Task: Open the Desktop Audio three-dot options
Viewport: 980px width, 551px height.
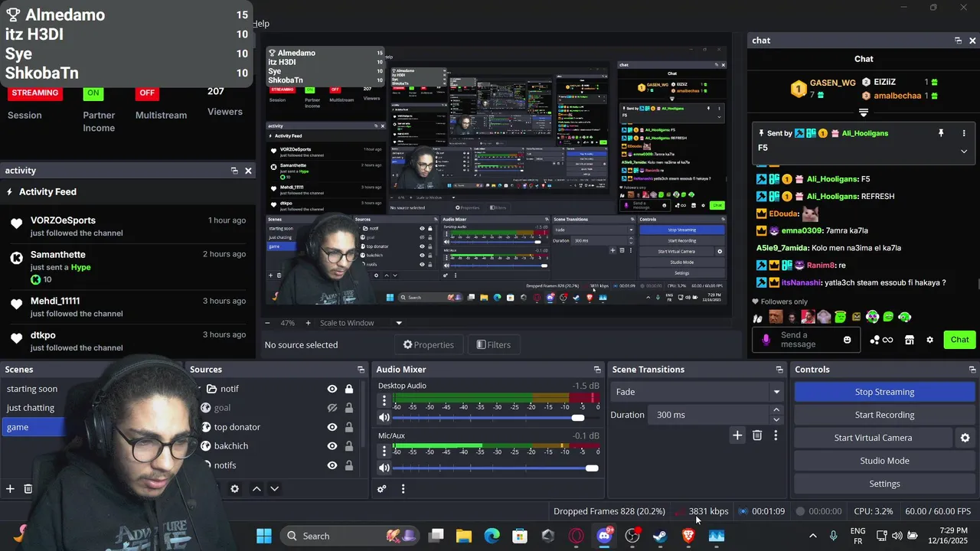Action: [x=384, y=400]
